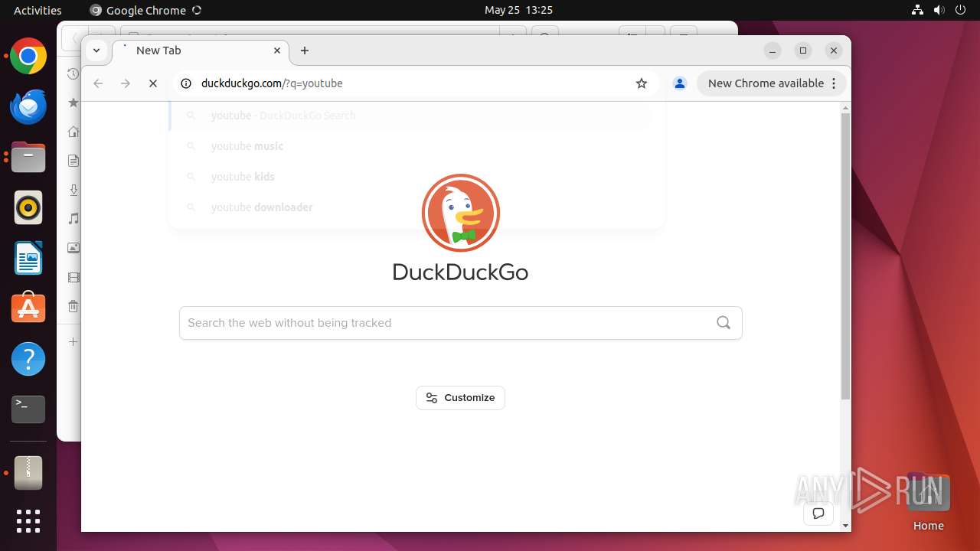Open Recent in Files sidebar
This screenshot has width=980, height=551.
click(x=73, y=73)
